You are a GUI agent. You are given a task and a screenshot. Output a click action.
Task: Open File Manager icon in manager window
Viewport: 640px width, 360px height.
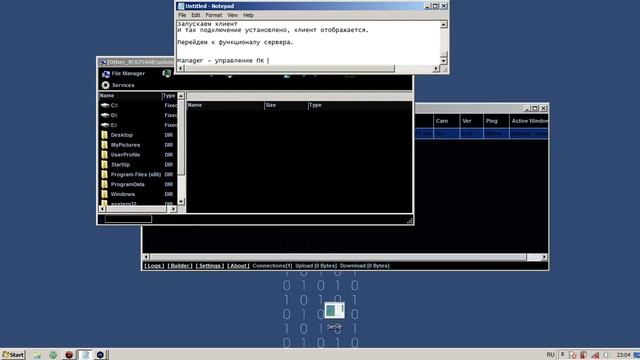click(106, 74)
